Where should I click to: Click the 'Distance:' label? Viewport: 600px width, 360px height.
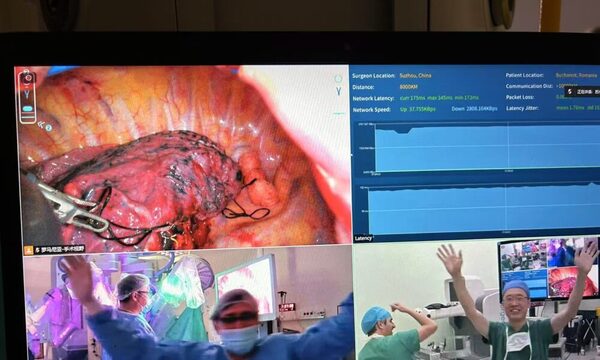pos(363,87)
